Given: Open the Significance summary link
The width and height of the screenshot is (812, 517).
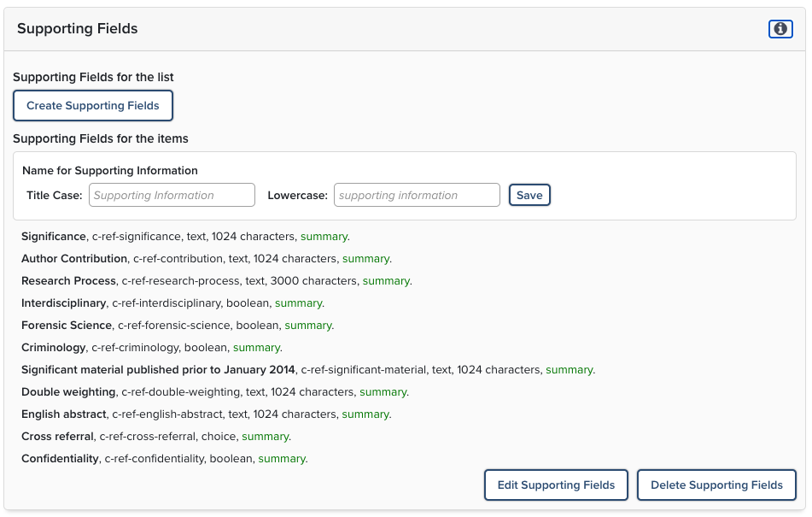Looking at the screenshot, I should tap(324, 237).
